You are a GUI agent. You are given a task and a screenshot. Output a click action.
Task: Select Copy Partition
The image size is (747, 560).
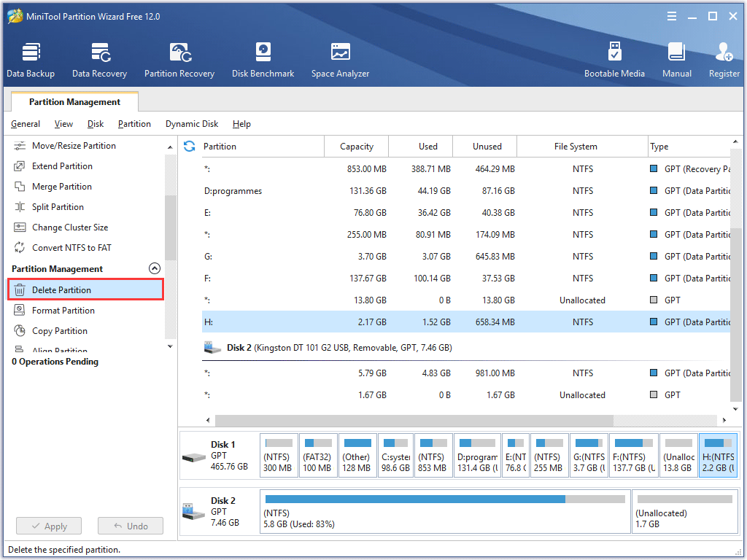tap(60, 331)
